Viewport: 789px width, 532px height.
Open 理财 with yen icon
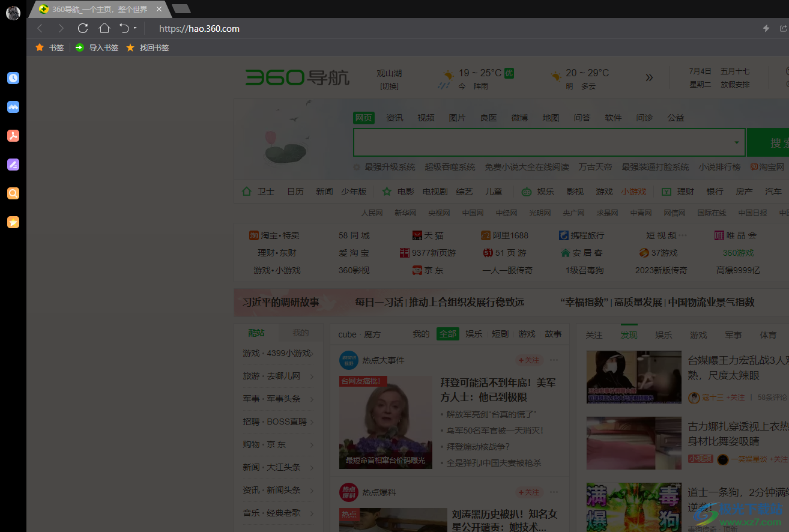(678, 192)
